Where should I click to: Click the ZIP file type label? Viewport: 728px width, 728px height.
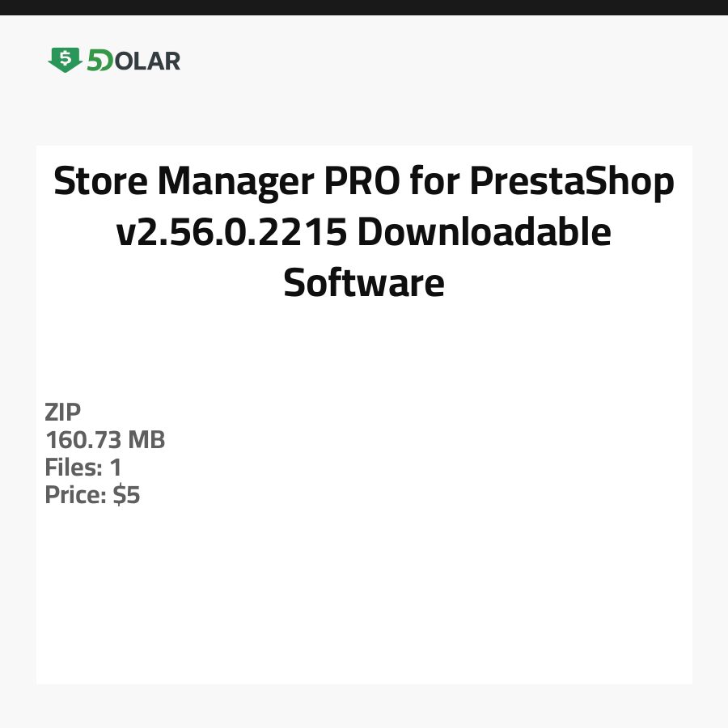pyautogui.click(x=63, y=413)
